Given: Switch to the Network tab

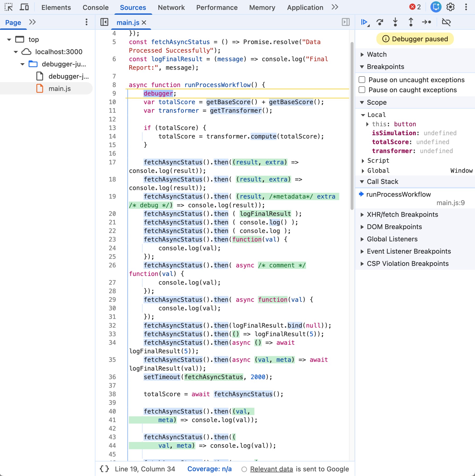Looking at the screenshot, I should coord(171,7).
